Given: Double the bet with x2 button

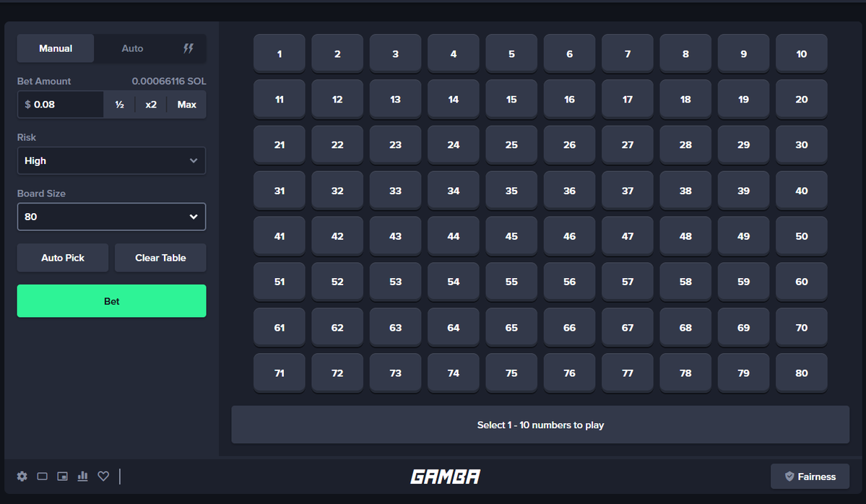Looking at the screenshot, I should tap(151, 104).
